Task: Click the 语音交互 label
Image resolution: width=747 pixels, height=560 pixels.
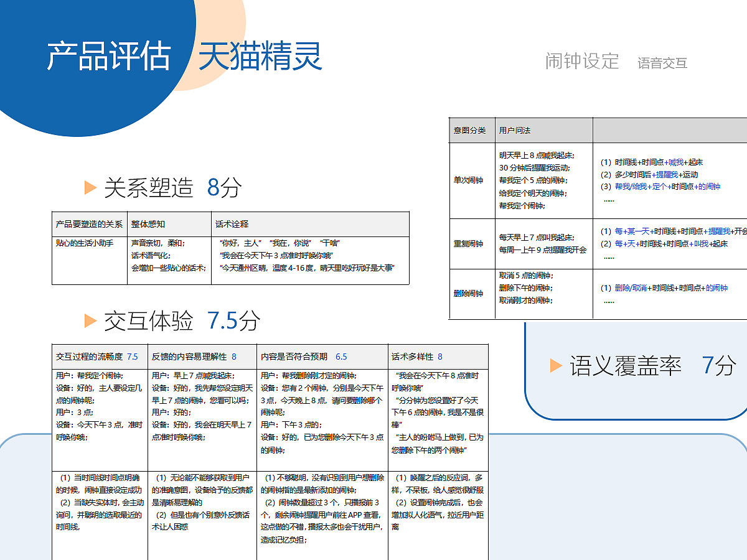Action: pyautogui.click(x=662, y=63)
